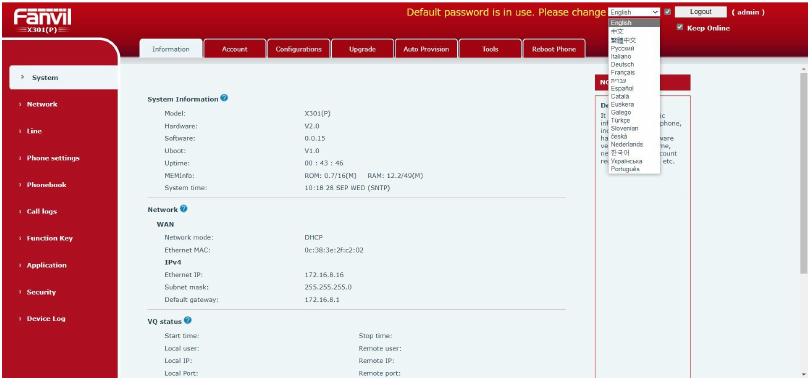808x378 pixels.
Task: Select System in the sidebar
Action: 63,78
